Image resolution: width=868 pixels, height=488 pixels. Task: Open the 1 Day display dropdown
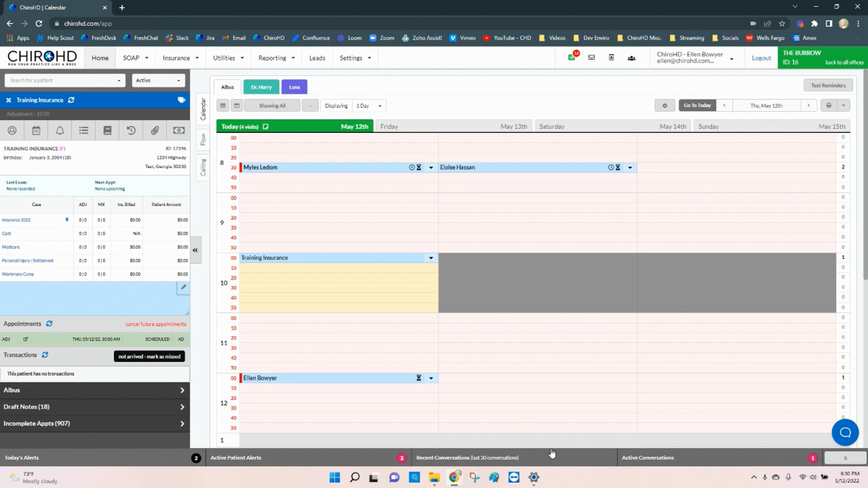coord(369,106)
